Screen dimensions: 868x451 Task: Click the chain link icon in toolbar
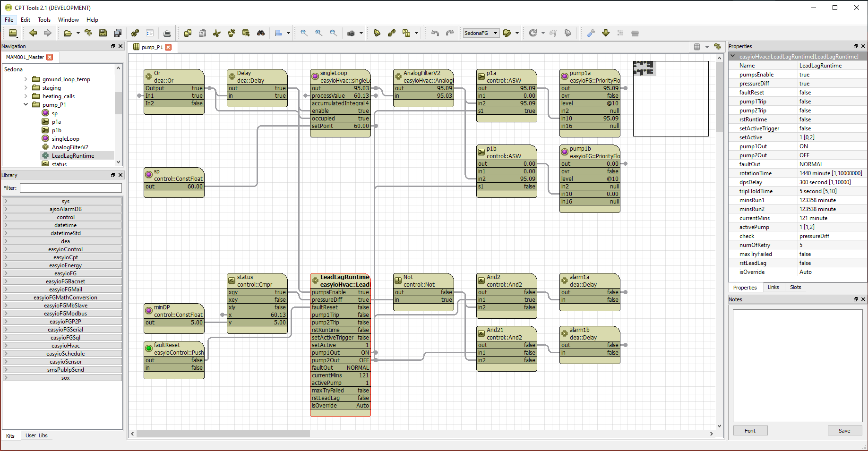(x=391, y=33)
